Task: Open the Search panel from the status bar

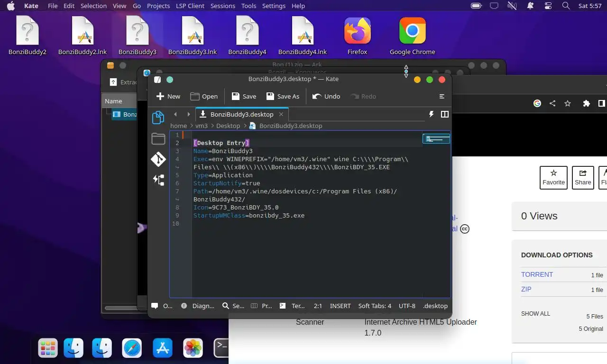Action: 233,306
